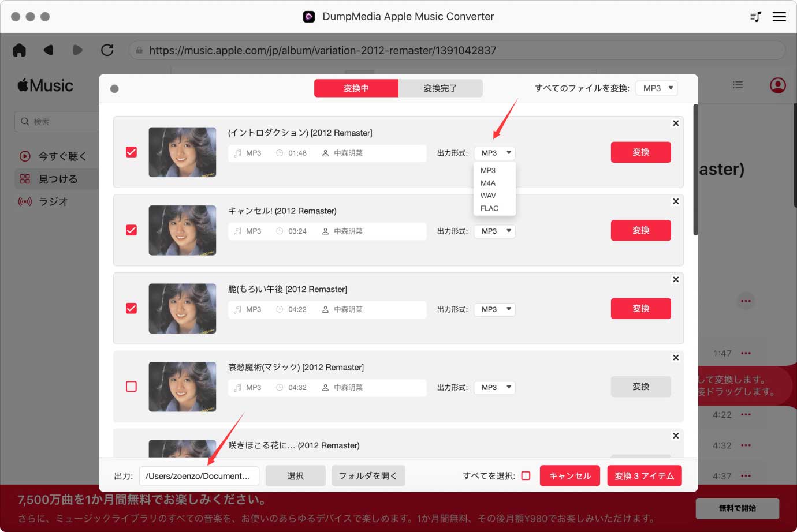Screen dimensions: 797x532
Task: Click the output path field
Action: pyautogui.click(x=199, y=476)
